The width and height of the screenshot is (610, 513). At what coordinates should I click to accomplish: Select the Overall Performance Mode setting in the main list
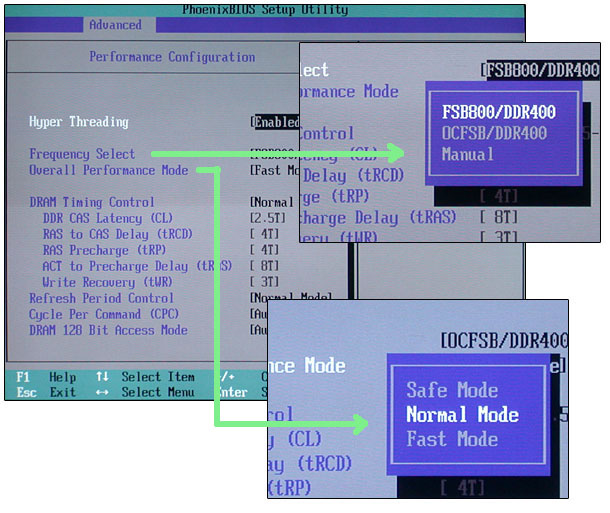(x=109, y=170)
